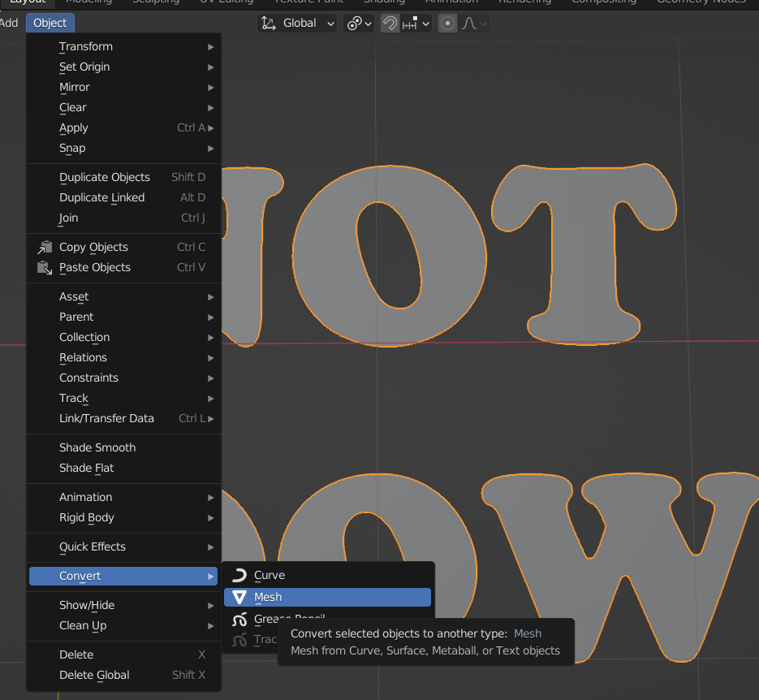This screenshot has width=759, height=700.
Task: Open the Transform submenu
Action: click(123, 46)
